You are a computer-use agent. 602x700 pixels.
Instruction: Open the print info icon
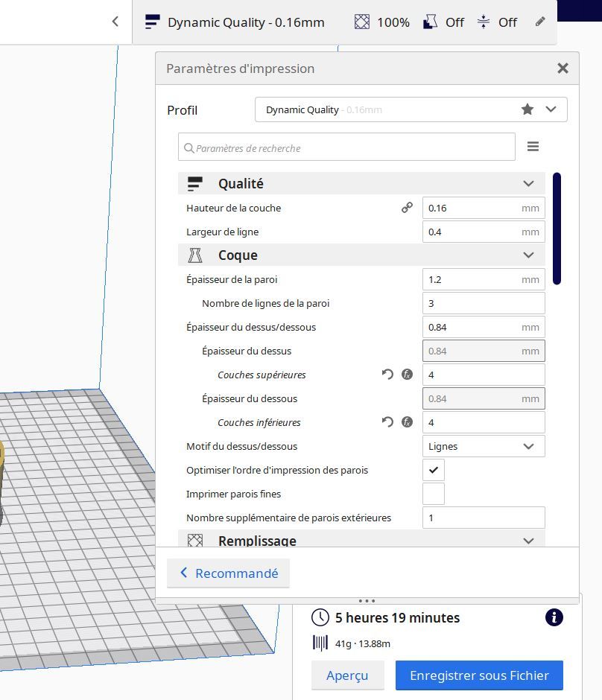[554, 617]
